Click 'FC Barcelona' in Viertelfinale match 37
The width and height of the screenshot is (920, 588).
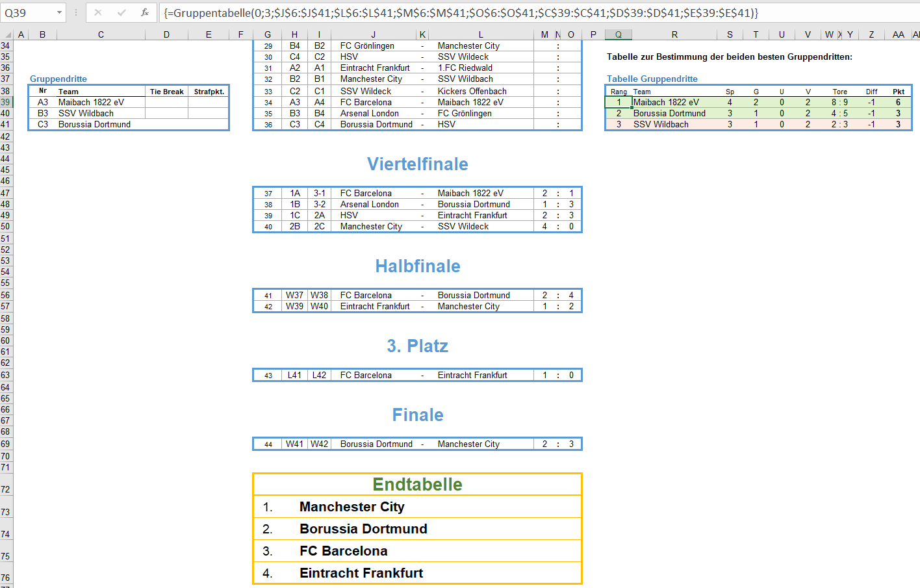point(366,193)
